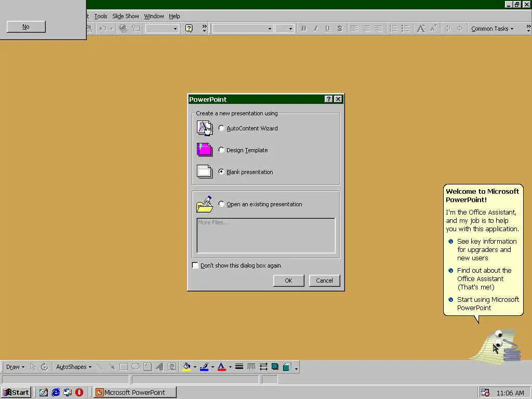Insert a hyperlink from the toolbar
Screen dimensions: 532x399
124,29
